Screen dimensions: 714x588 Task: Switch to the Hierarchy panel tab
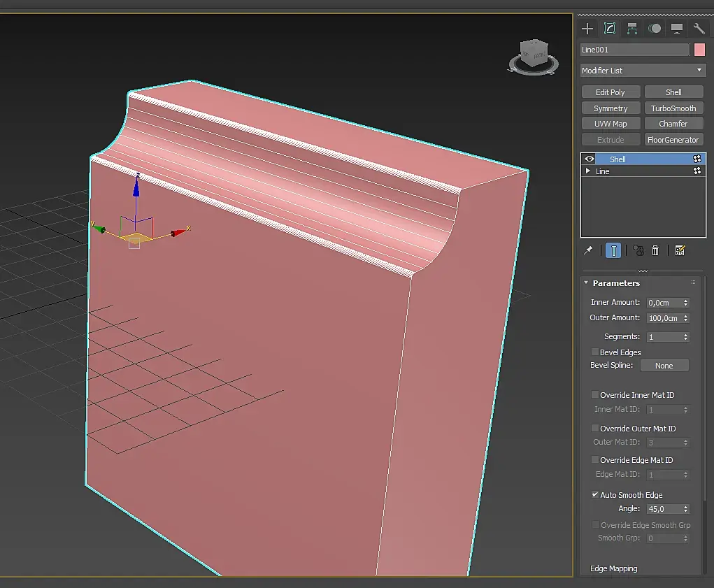[632, 29]
